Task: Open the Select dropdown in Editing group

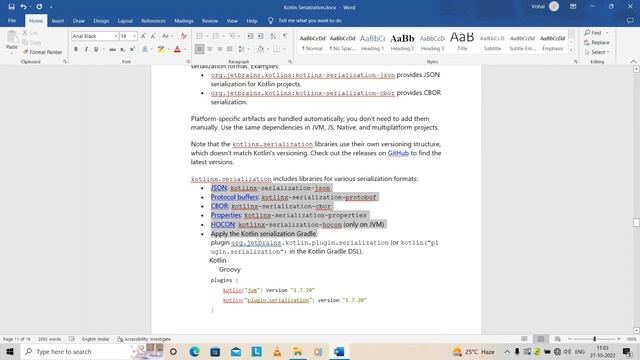Action: coord(597,52)
